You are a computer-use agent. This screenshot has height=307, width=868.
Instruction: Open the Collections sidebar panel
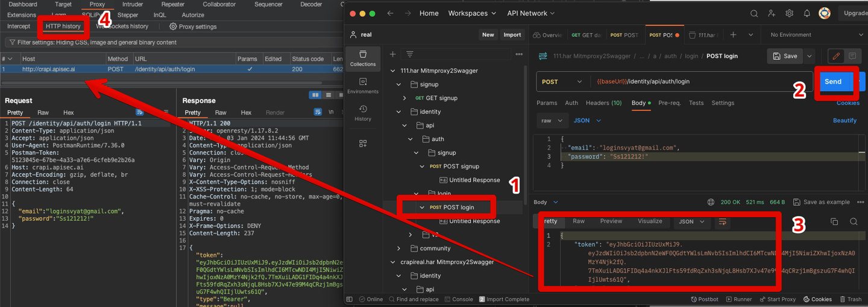363,59
